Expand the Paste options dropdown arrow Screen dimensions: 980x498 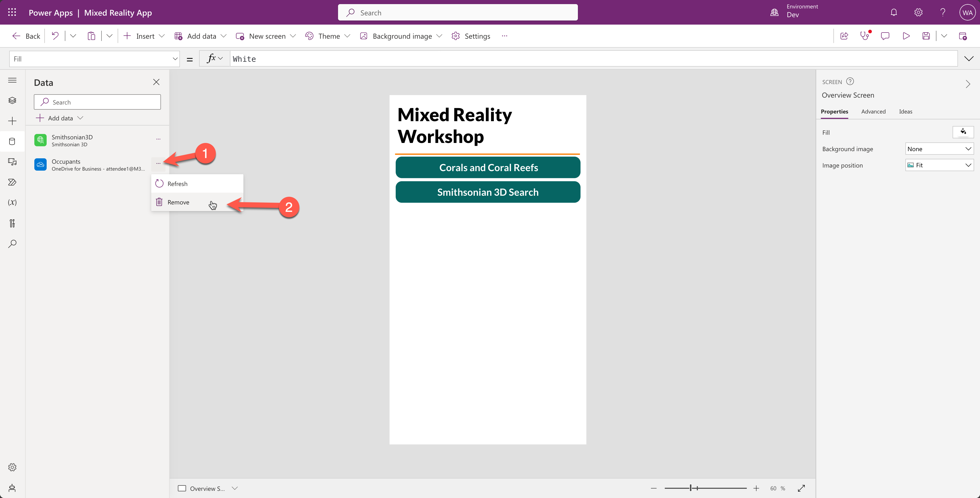110,36
